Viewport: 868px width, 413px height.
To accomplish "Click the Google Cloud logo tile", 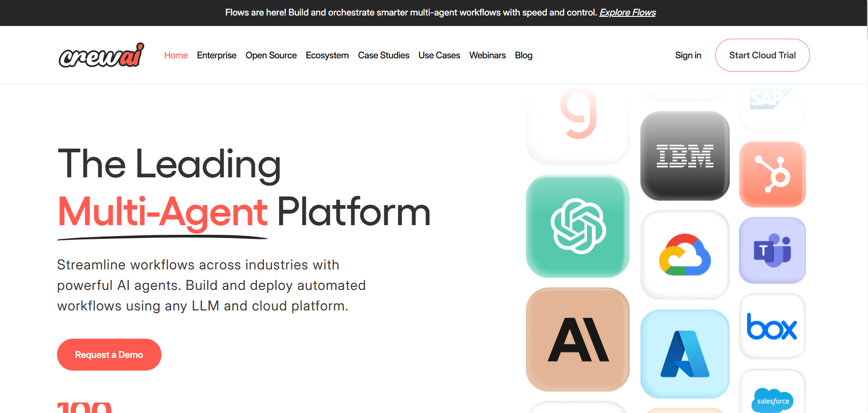I will [685, 254].
